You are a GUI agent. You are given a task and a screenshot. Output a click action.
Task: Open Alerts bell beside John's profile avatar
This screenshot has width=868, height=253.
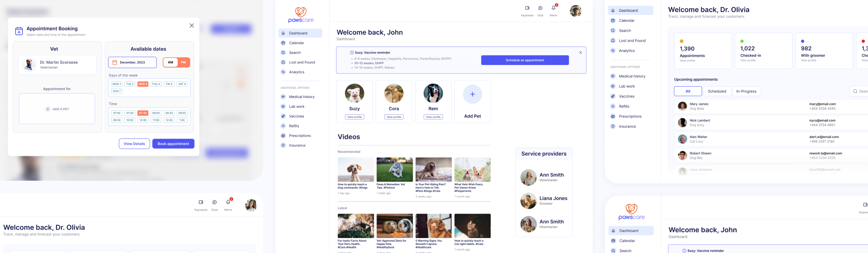(553, 8)
